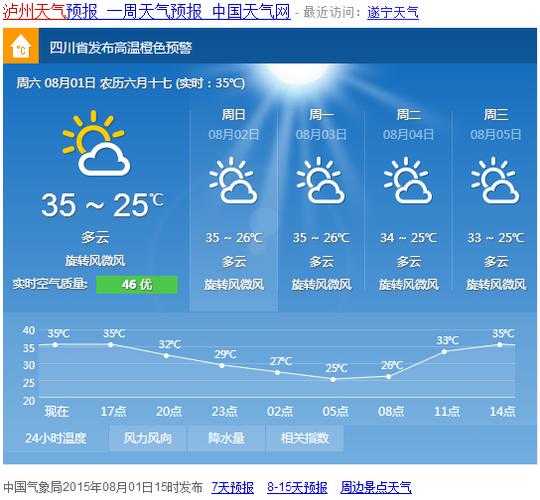
Task: Click the 25℃ data point at 05点
Action: 333,379
